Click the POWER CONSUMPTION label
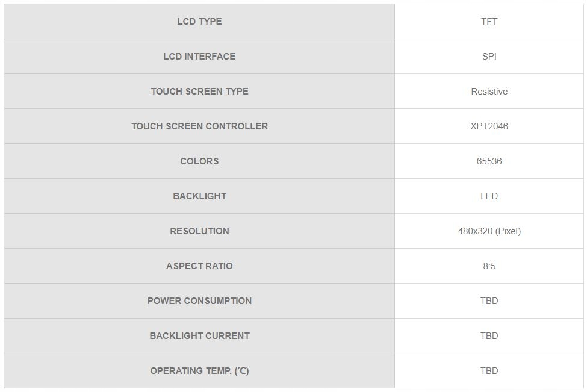Screen dimensions: 587x392 [x=199, y=301]
